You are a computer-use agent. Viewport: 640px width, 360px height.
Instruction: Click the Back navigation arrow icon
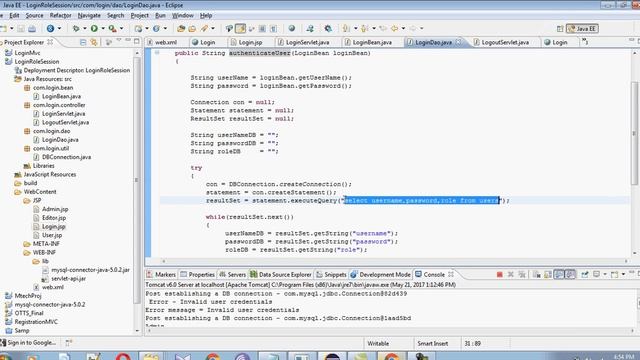[394, 29]
